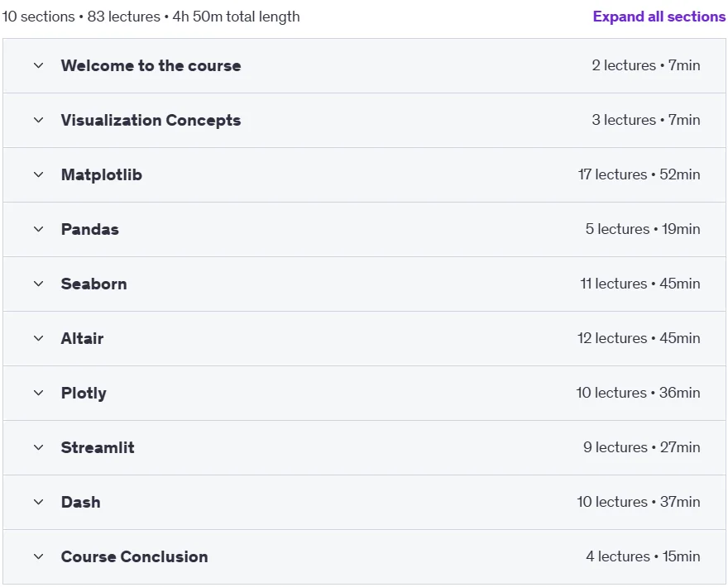Click Dash's 10 lectures 37min label

coord(639,502)
